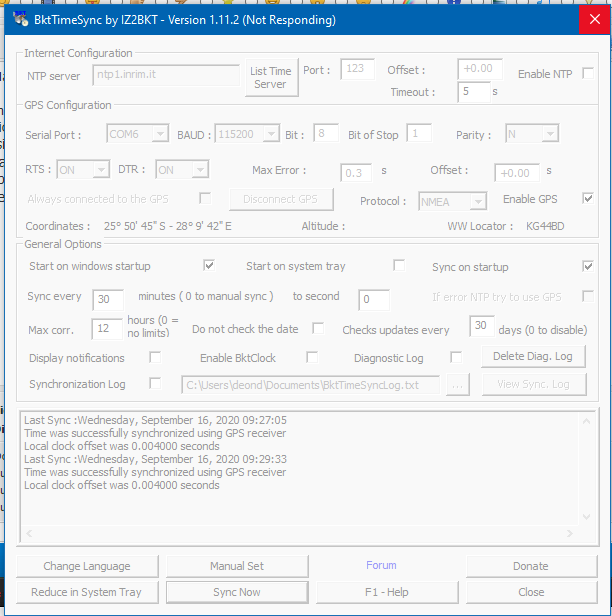Enable Start on system tray
Image resolution: width=612 pixels, height=616 pixels.
[x=399, y=266]
